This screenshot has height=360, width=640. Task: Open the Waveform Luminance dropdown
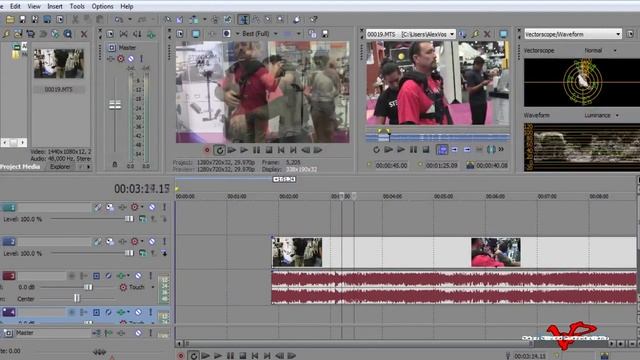601,116
